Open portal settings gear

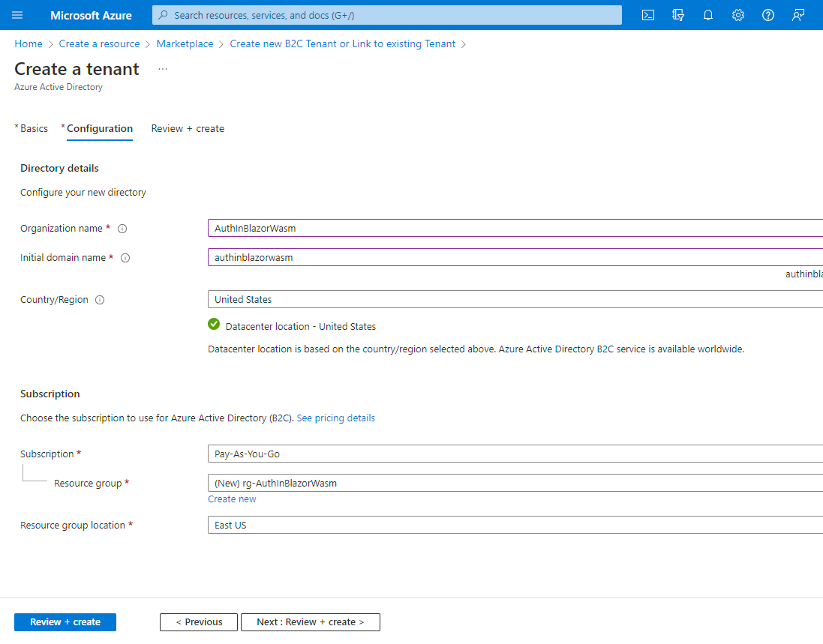tap(738, 15)
